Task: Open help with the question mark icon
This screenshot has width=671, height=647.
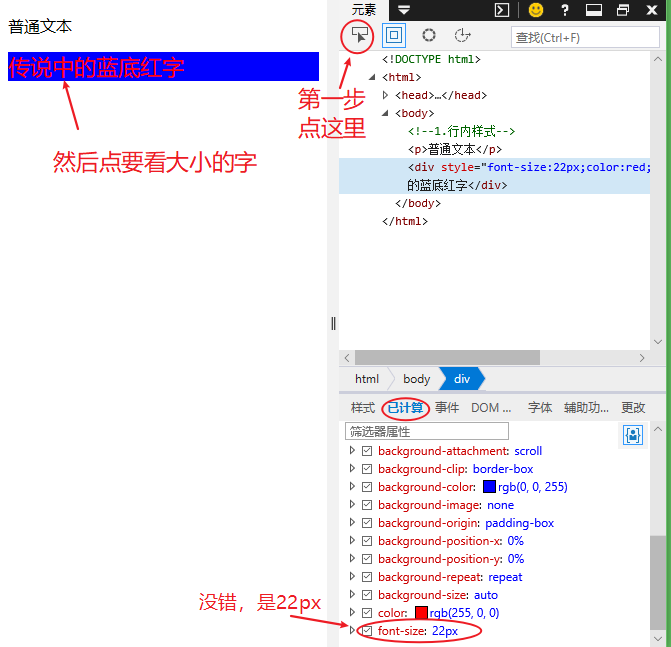Action: point(565,9)
